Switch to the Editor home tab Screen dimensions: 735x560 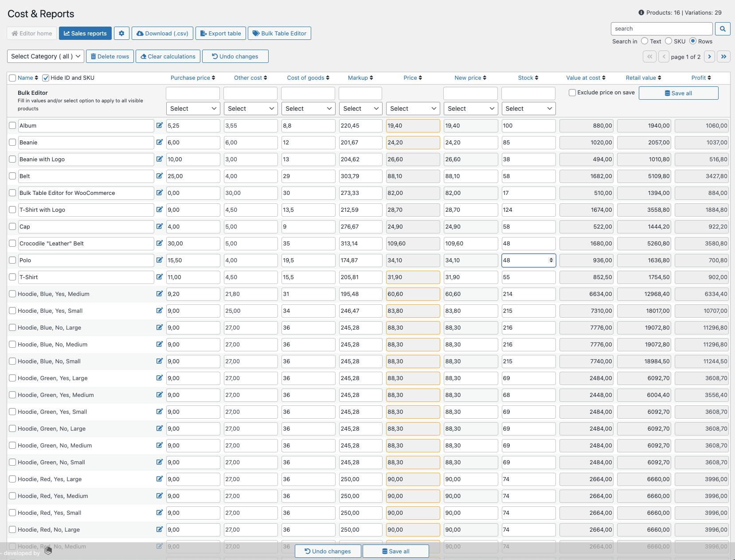pyautogui.click(x=31, y=33)
